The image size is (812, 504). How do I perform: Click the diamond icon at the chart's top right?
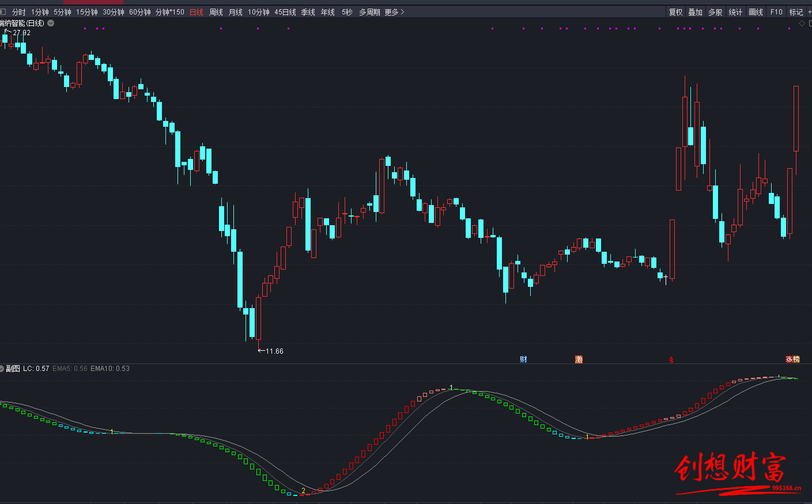click(x=802, y=24)
